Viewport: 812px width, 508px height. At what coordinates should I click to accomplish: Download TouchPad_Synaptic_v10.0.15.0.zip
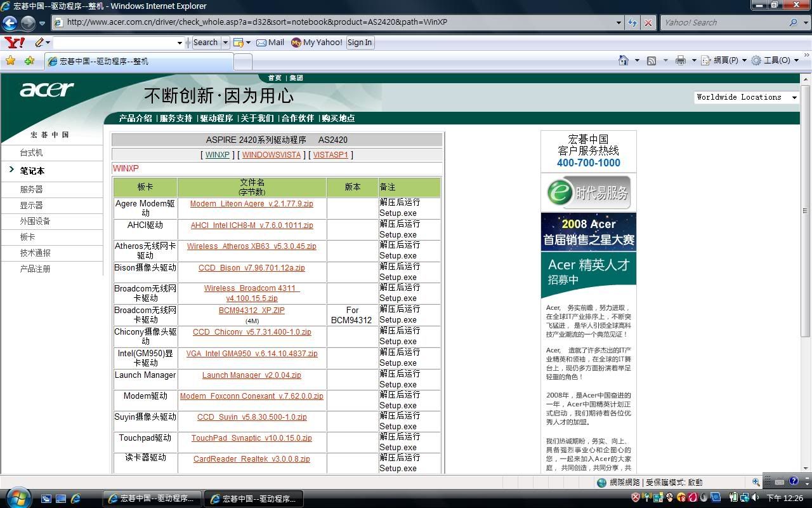coord(252,438)
